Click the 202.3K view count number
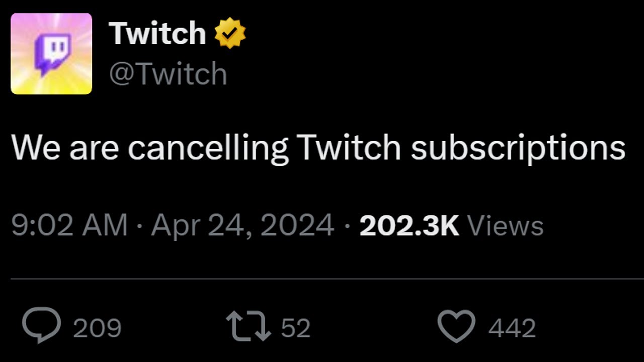This screenshot has height=362, width=644. coord(409,226)
